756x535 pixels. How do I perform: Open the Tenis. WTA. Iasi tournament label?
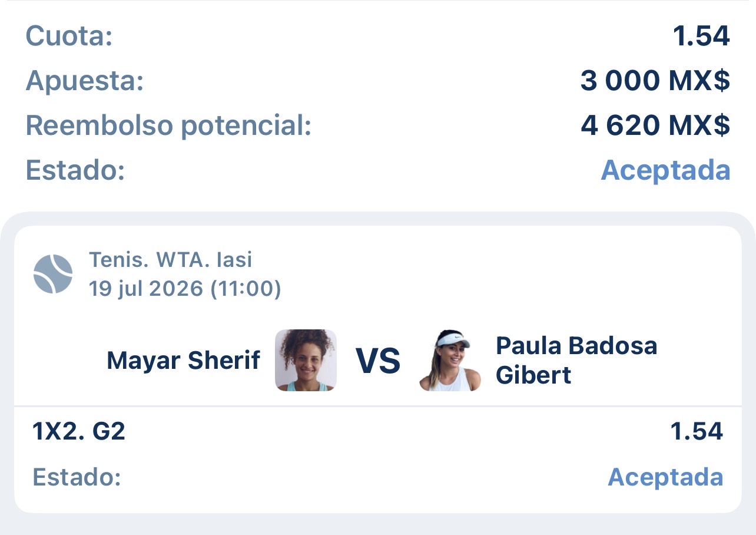(171, 259)
